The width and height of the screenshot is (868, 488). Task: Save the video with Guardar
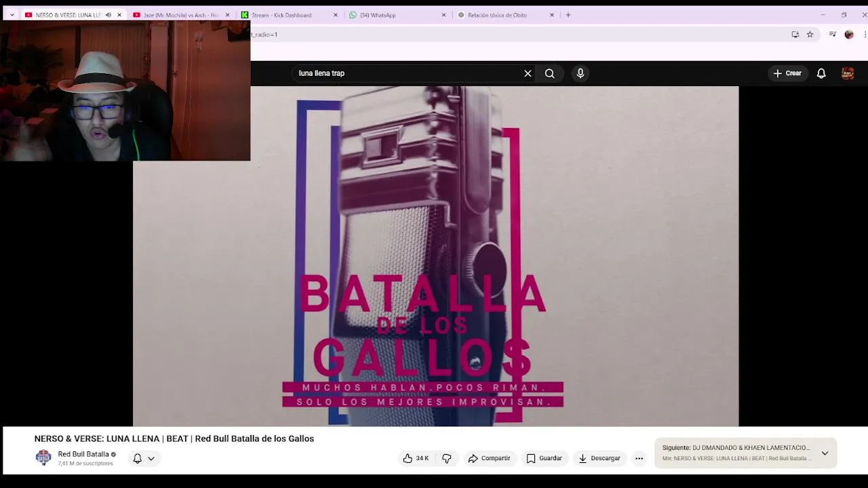pyautogui.click(x=545, y=458)
